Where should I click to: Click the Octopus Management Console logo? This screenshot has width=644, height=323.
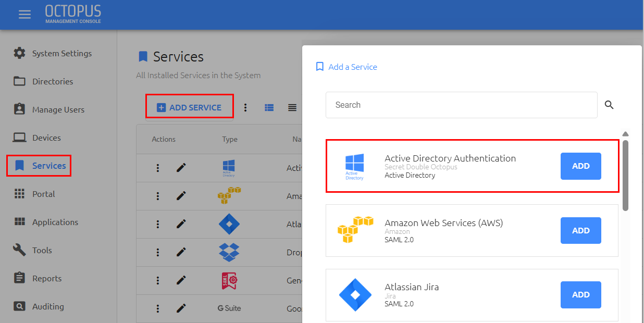point(73,14)
